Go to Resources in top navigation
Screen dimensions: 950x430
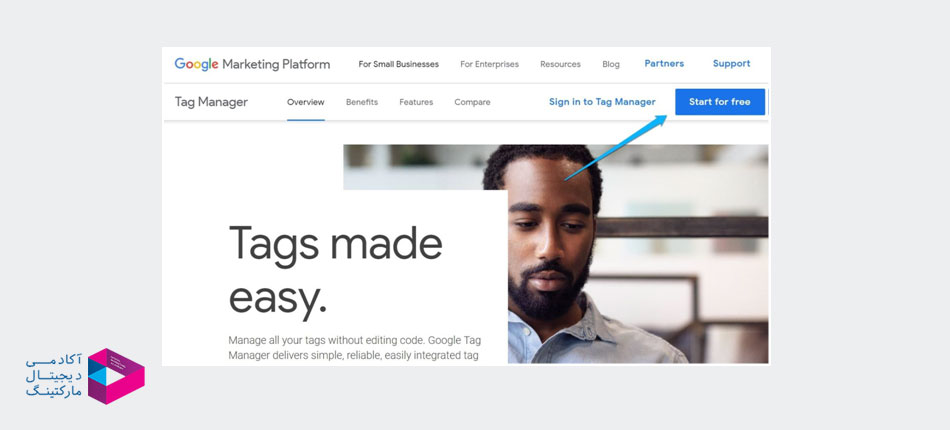tap(560, 64)
